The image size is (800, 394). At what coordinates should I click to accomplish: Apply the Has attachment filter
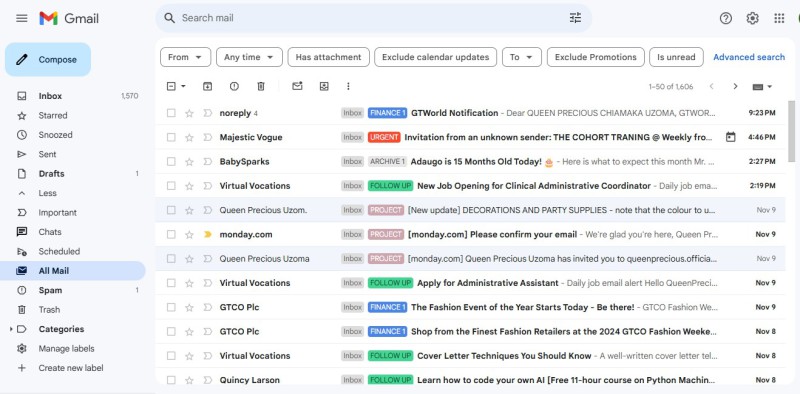(329, 57)
